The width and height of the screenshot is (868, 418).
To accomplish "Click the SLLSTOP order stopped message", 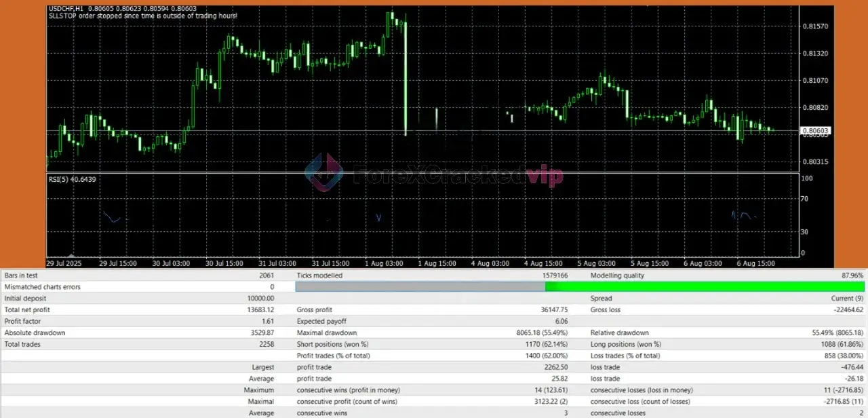I will coord(142,16).
